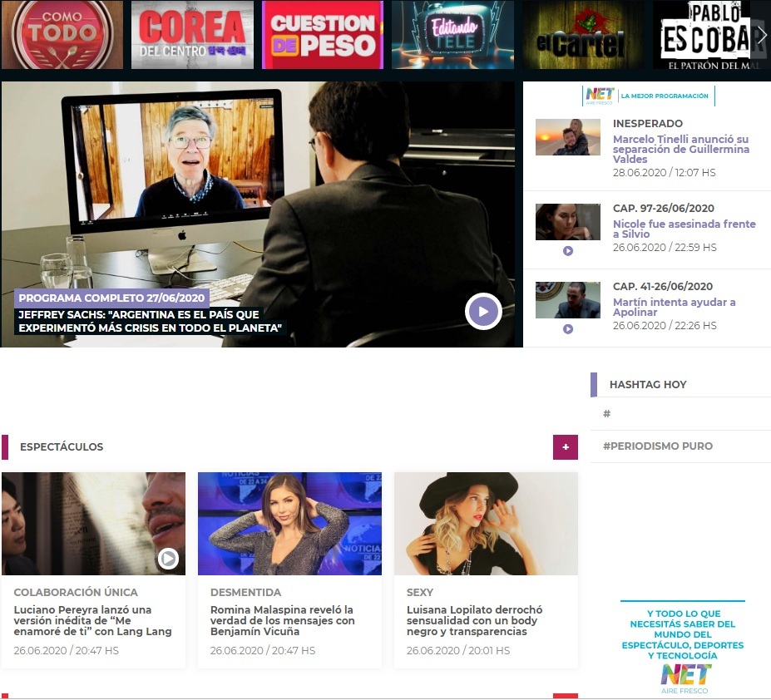Click the NET La Mejor Programación banner
771x700 pixels.
click(648, 96)
